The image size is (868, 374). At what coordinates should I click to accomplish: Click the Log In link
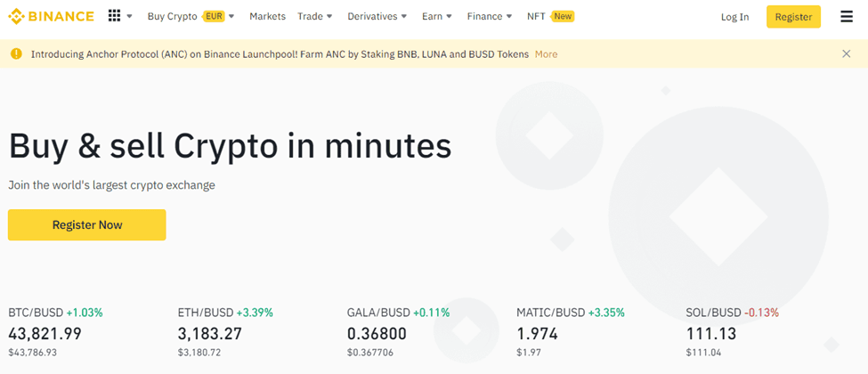734,17
